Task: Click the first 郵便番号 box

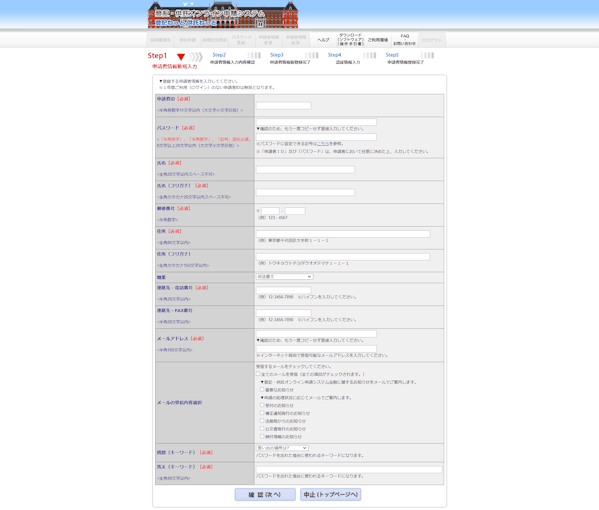Action: pyautogui.click(x=270, y=211)
